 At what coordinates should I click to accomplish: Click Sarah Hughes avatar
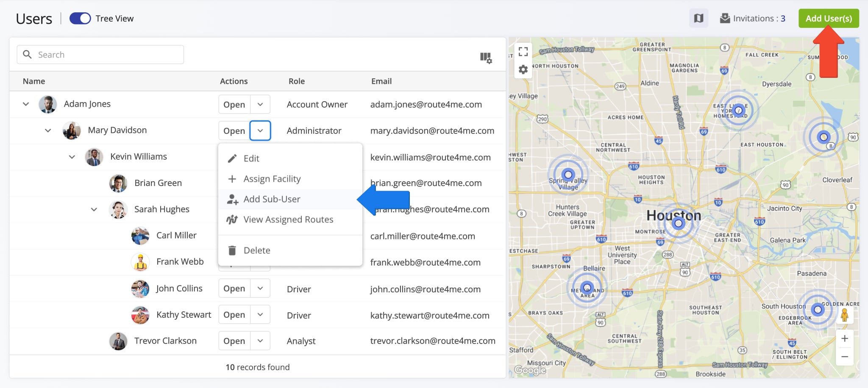118,209
